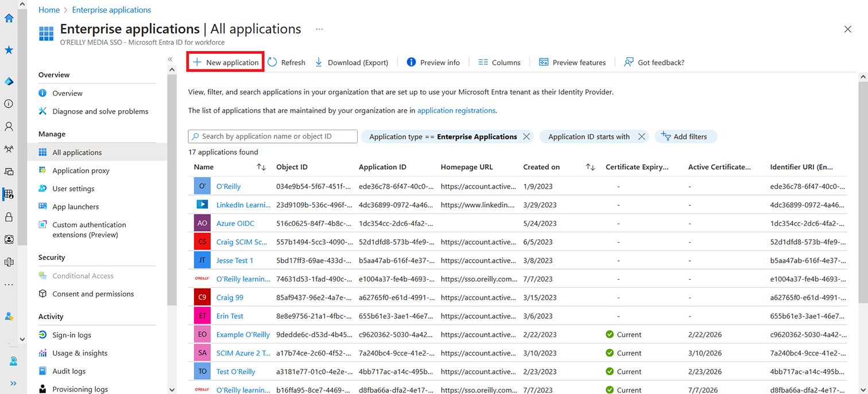
Task: Click the search by application name field
Action: pos(273,136)
